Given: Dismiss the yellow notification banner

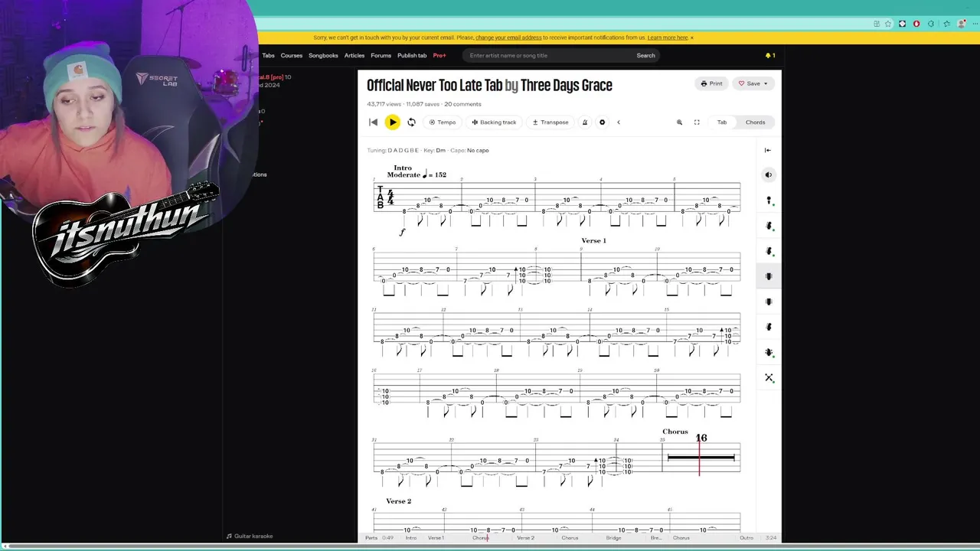Looking at the screenshot, I should 692,37.
